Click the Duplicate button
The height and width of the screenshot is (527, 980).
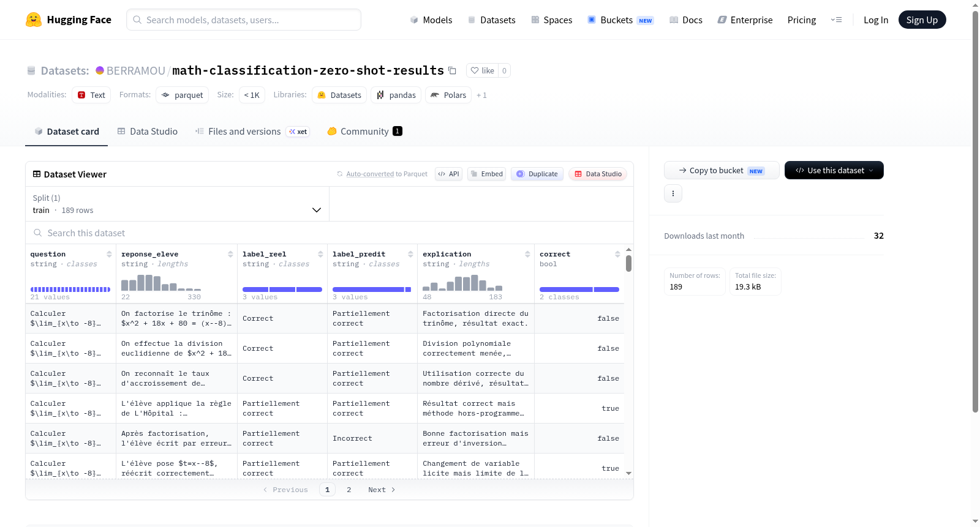pos(537,174)
